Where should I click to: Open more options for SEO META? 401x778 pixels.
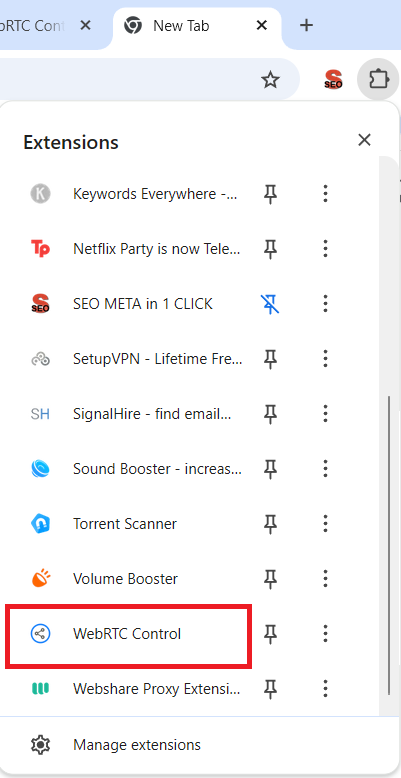[326, 303]
